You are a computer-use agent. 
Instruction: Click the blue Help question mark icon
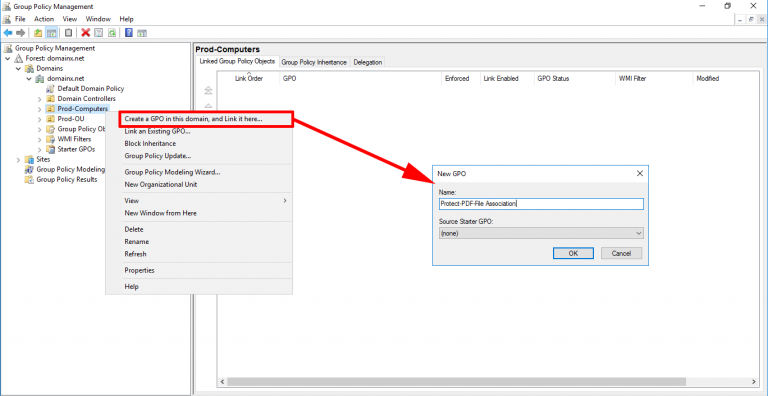click(x=129, y=33)
